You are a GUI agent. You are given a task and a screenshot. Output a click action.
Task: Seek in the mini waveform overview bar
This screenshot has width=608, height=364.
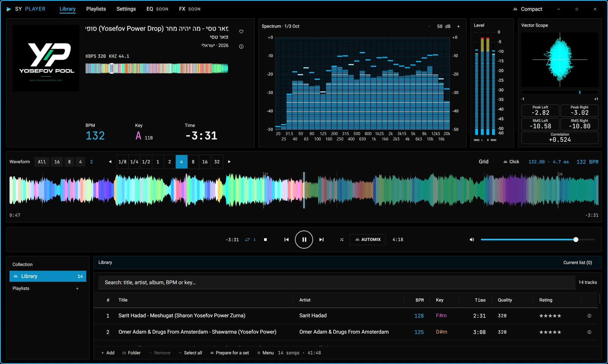coord(157,68)
